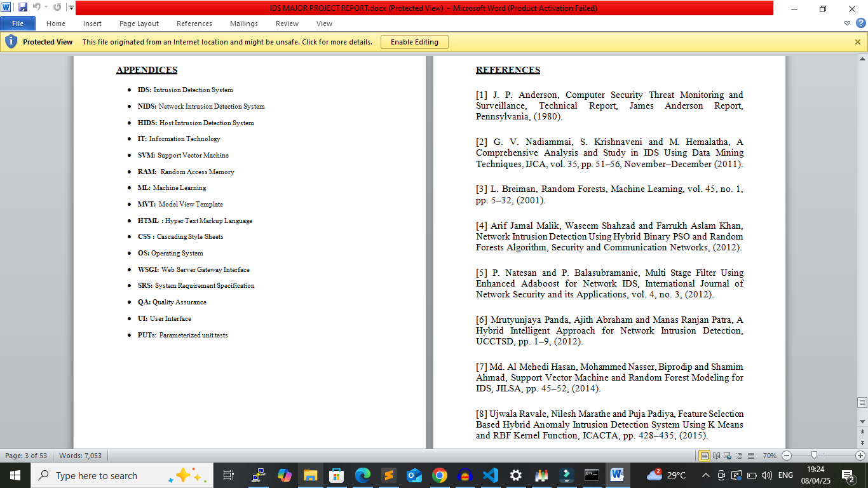Viewport: 868px width, 488px height.
Task: Click the Word logo icon in title bar
Action: click(x=7, y=8)
